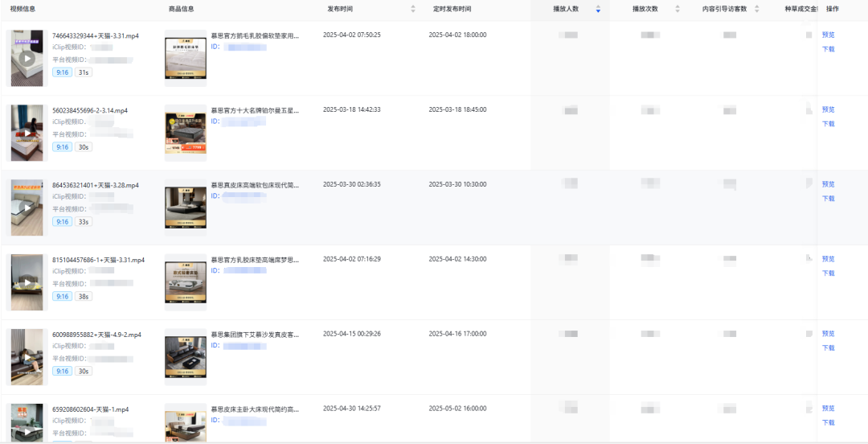The image size is (868, 444).
Task: Click product title 慕思皮床主卧大床现代简约高
Action: click(256, 409)
